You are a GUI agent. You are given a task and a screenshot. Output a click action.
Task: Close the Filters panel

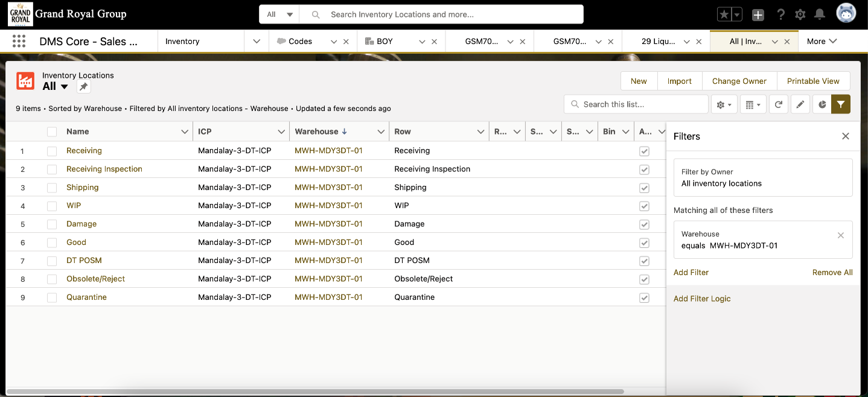tap(846, 136)
